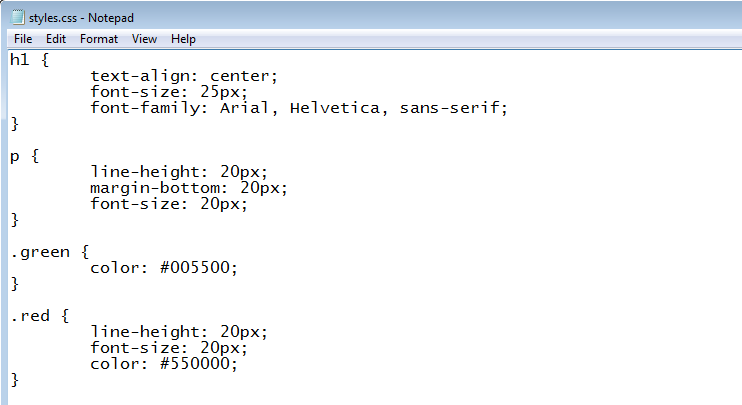Click the #550000 color value
Image resolution: width=742 pixels, height=405 pixels.
(x=195, y=364)
